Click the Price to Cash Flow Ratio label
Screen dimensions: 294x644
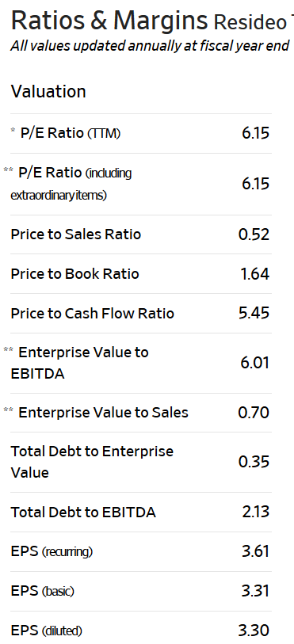[93, 314]
